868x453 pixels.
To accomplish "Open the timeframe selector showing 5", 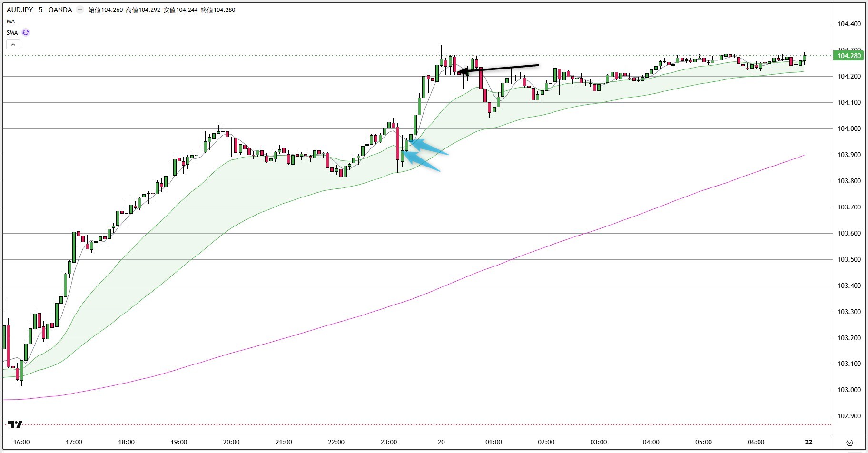I will tap(40, 10).
